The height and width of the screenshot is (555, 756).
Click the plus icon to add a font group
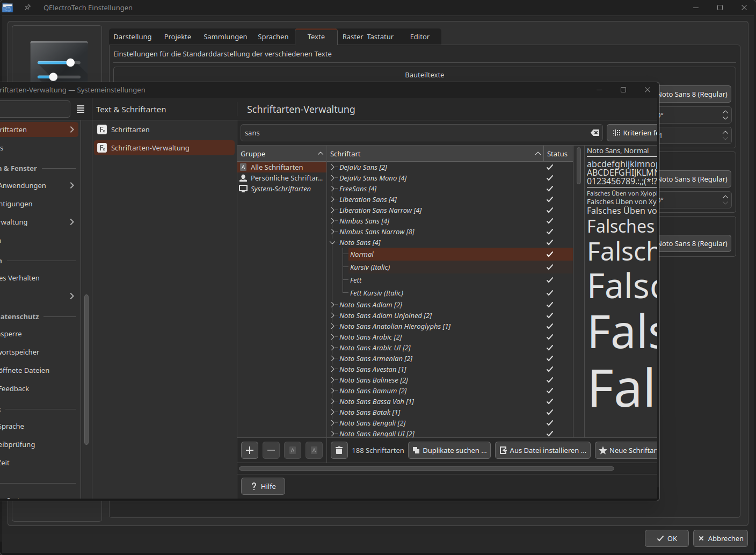[250, 450]
